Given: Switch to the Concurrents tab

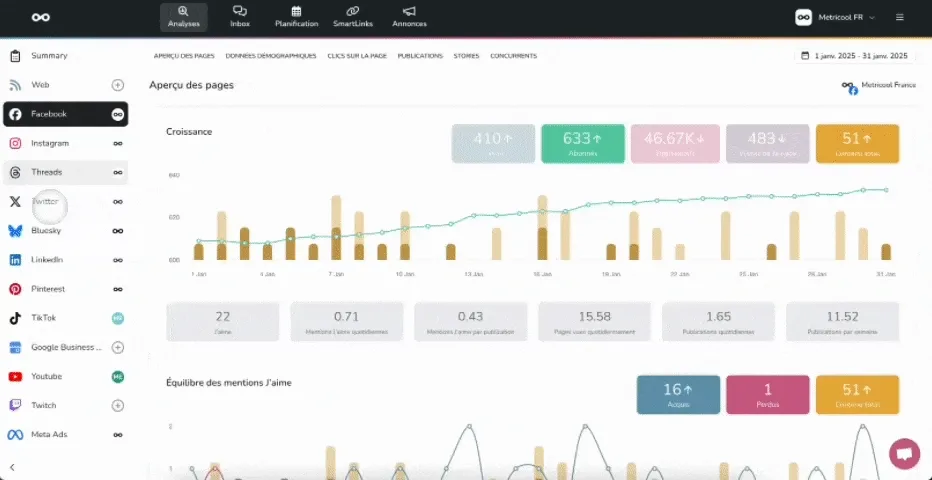Looking at the screenshot, I should 513,56.
